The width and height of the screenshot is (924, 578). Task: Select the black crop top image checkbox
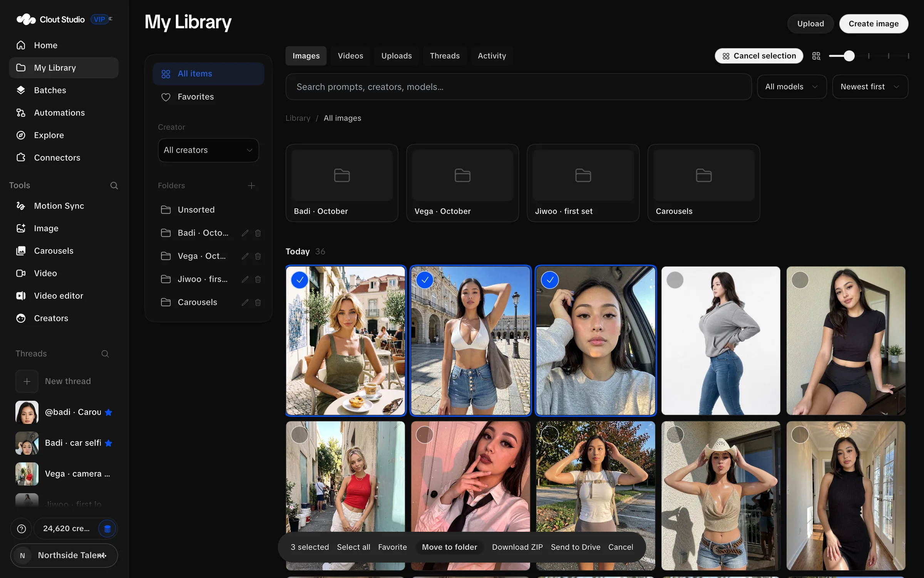point(800,280)
